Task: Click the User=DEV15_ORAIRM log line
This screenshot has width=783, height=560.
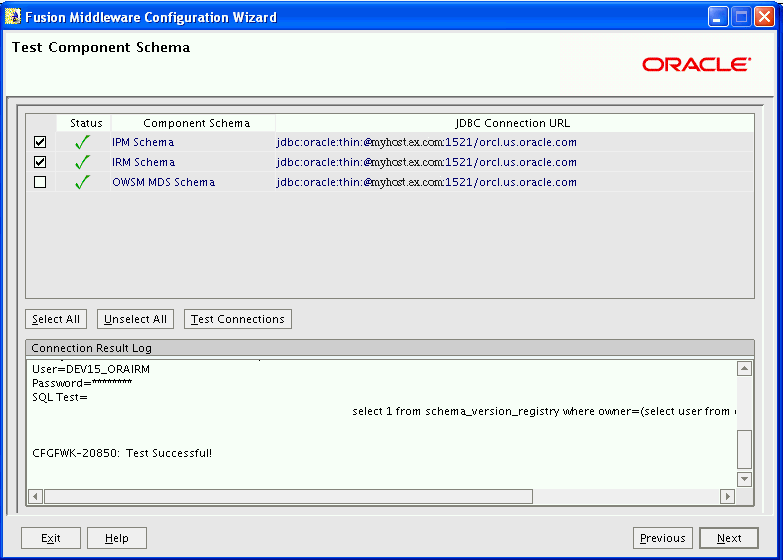Action: pos(91,369)
